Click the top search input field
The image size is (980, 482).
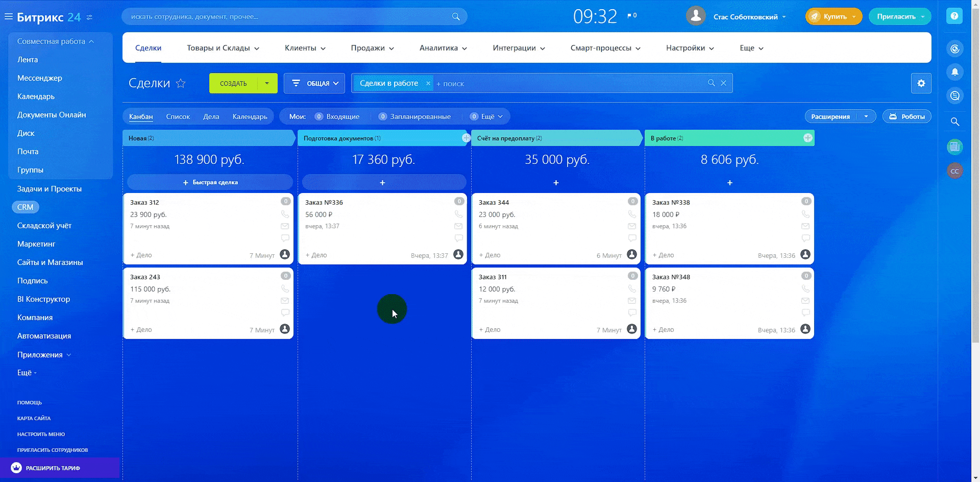click(288, 16)
